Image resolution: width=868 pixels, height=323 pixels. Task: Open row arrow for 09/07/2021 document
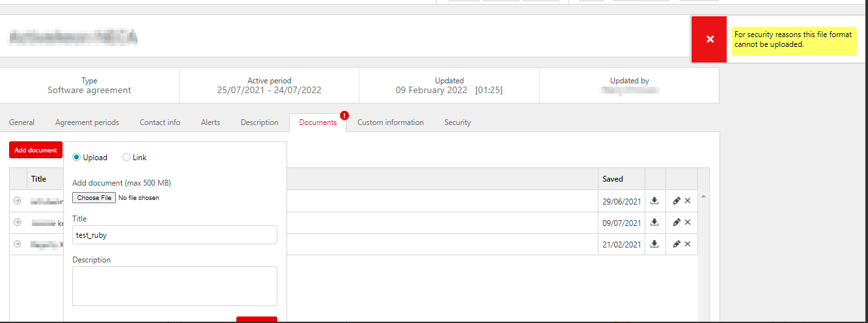click(18, 223)
